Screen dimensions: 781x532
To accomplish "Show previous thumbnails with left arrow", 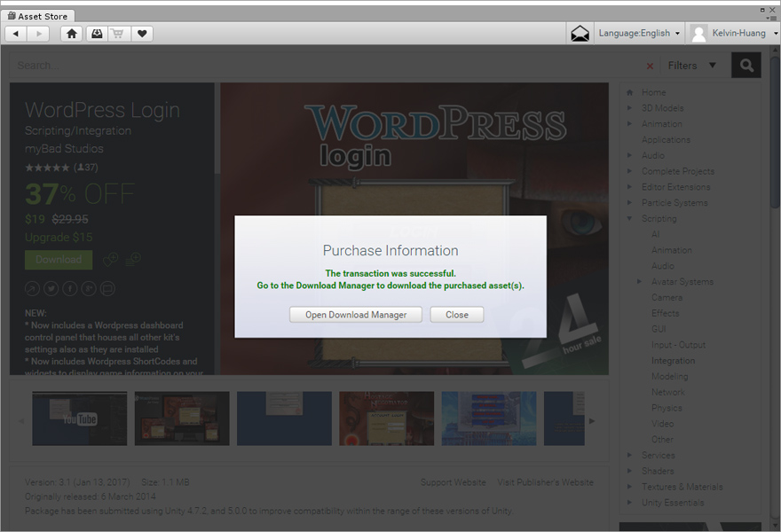I will (21, 421).
